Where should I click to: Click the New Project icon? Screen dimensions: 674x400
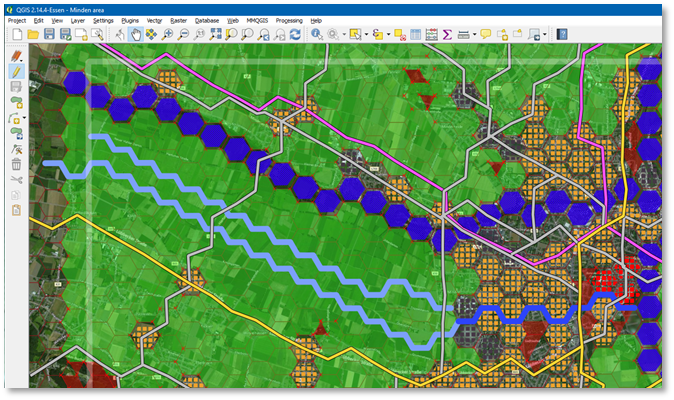17,34
